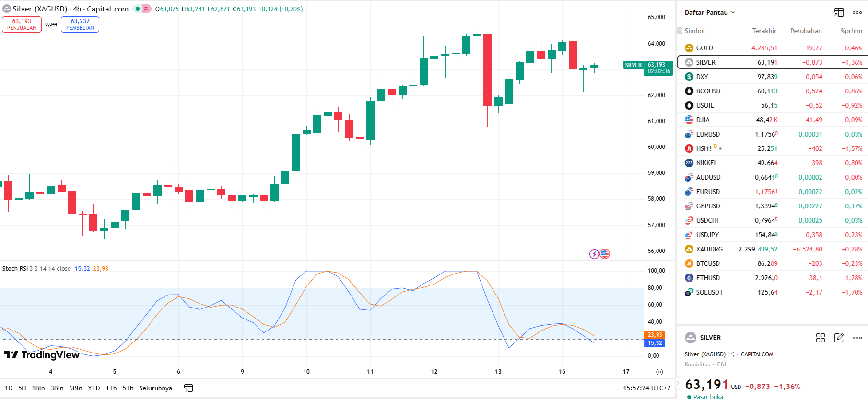The image size is (868, 399).
Task: Open the watchlist more options menu
Action: click(x=857, y=12)
